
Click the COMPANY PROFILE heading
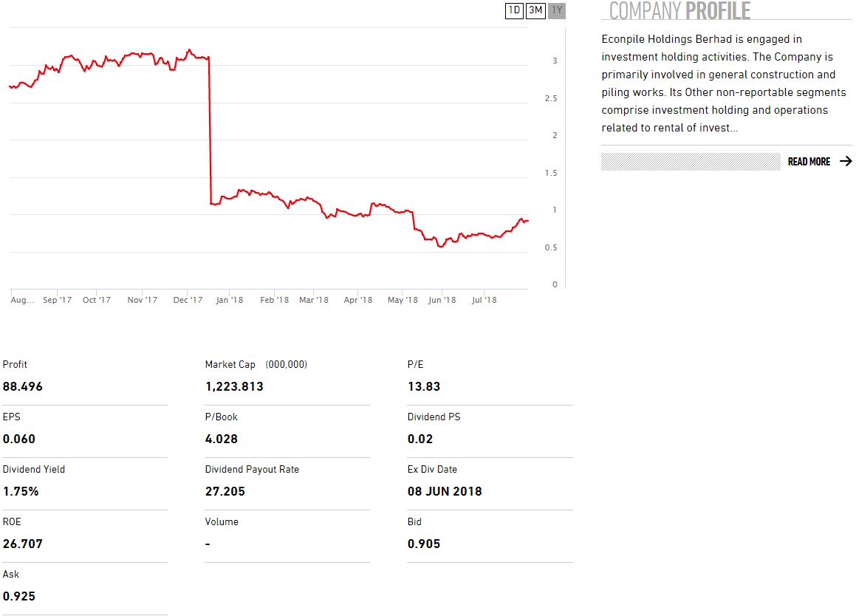click(x=679, y=11)
